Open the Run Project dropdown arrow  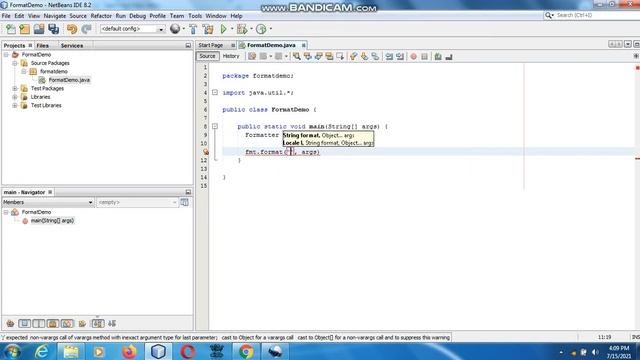232,29
